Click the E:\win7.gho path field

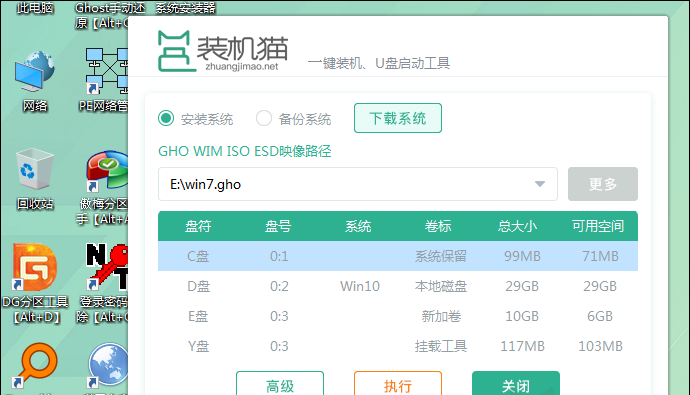tap(358, 184)
